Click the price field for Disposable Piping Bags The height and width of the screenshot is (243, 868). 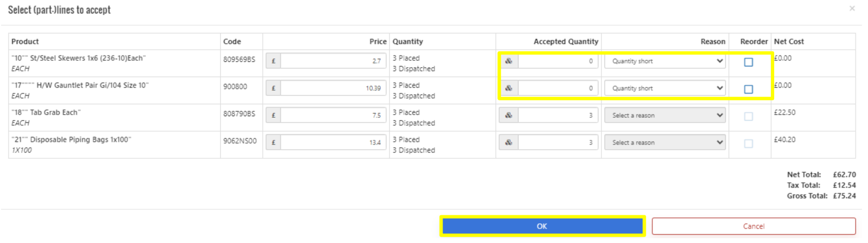[333, 143]
